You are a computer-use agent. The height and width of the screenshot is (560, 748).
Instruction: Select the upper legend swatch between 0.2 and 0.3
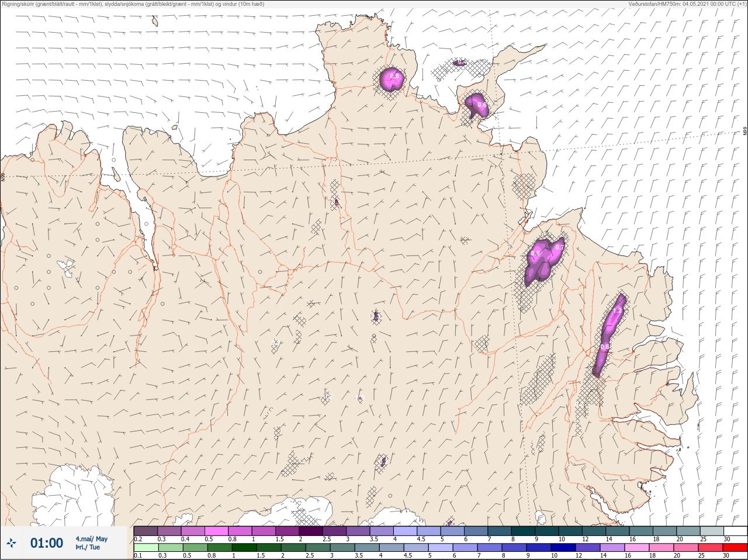[x=146, y=531]
